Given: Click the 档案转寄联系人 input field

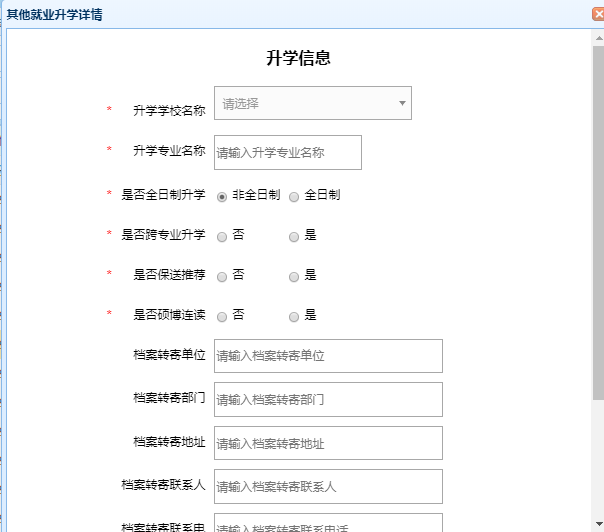Looking at the screenshot, I should pos(327,487).
